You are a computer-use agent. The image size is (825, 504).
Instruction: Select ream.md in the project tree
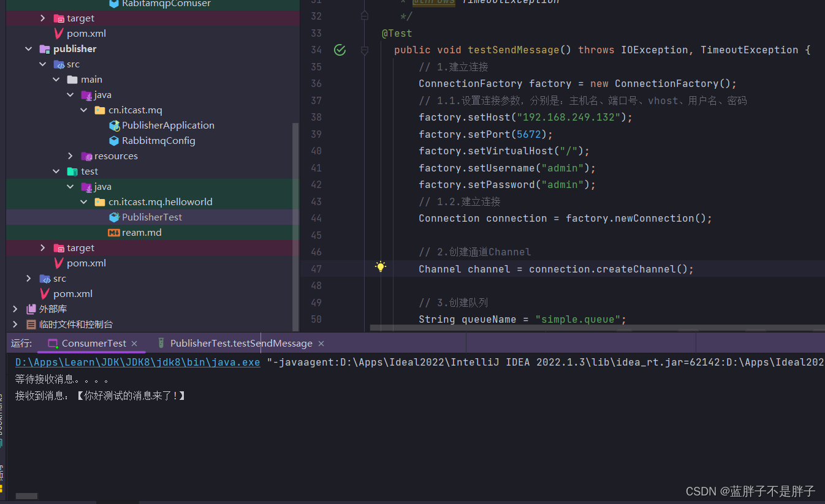tap(142, 233)
